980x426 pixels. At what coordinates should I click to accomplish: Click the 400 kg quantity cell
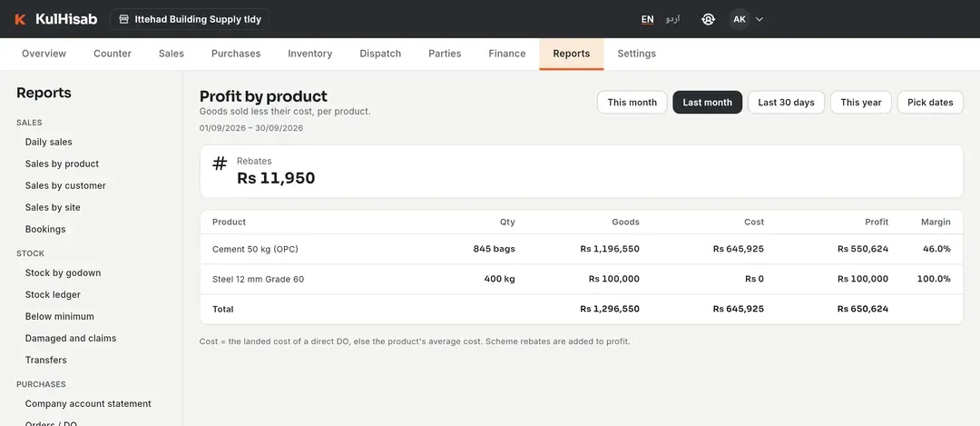pyautogui.click(x=500, y=279)
